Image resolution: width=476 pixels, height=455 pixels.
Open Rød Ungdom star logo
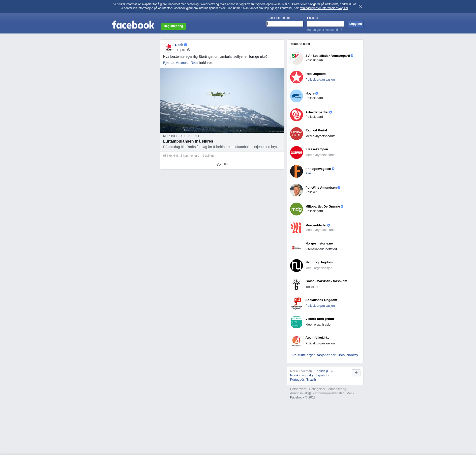coord(297,77)
